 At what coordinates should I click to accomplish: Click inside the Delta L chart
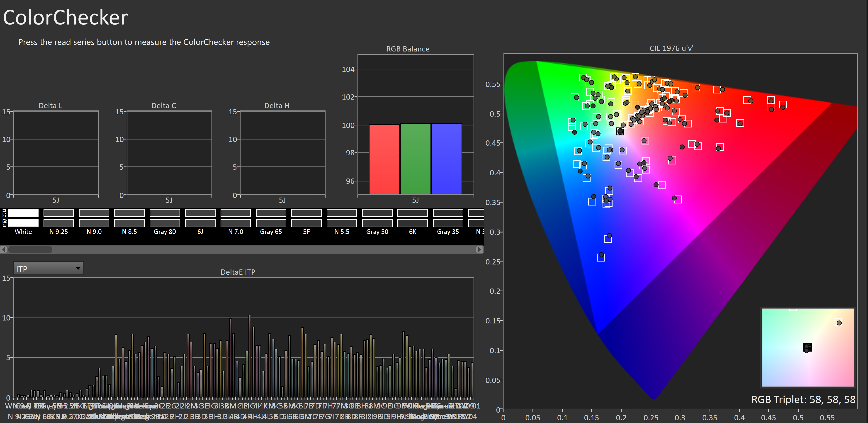click(56, 153)
